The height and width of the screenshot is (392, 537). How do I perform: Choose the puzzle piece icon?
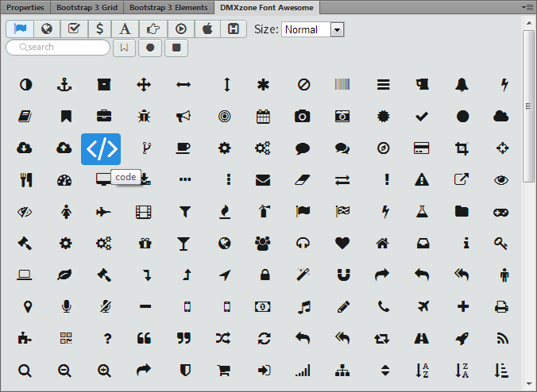click(25, 338)
